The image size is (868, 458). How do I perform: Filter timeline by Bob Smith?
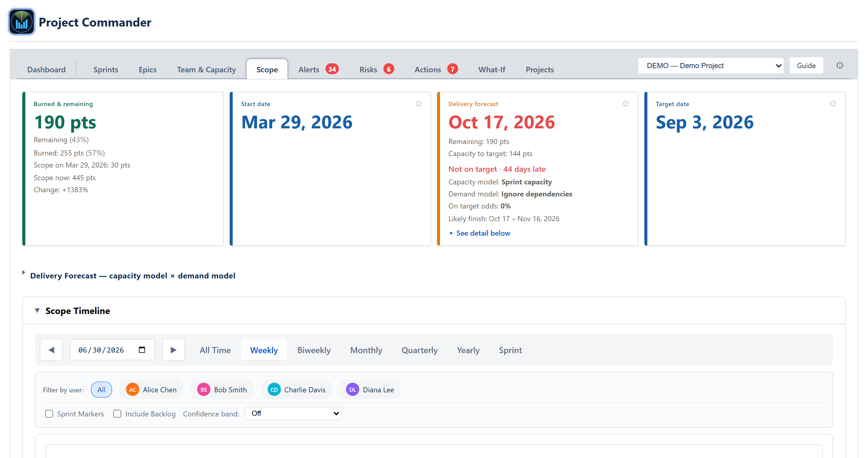point(222,390)
